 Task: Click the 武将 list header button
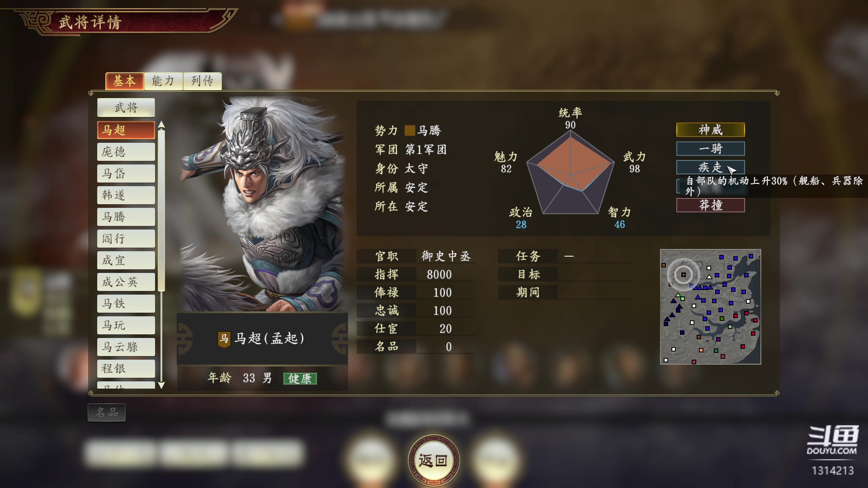pos(126,108)
